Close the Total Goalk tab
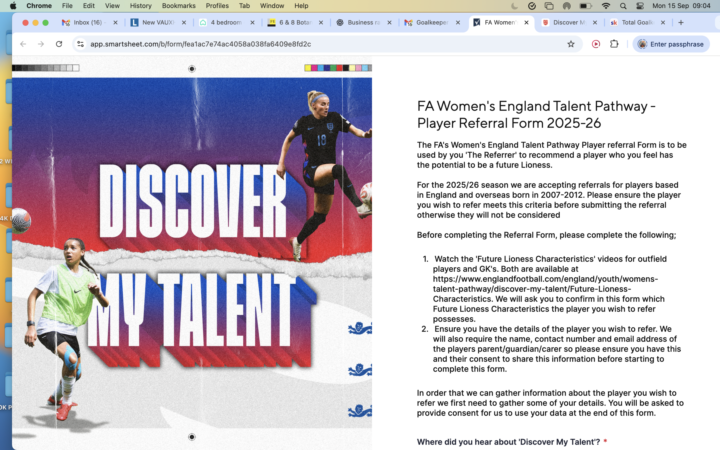720x450 pixels. [x=663, y=22]
